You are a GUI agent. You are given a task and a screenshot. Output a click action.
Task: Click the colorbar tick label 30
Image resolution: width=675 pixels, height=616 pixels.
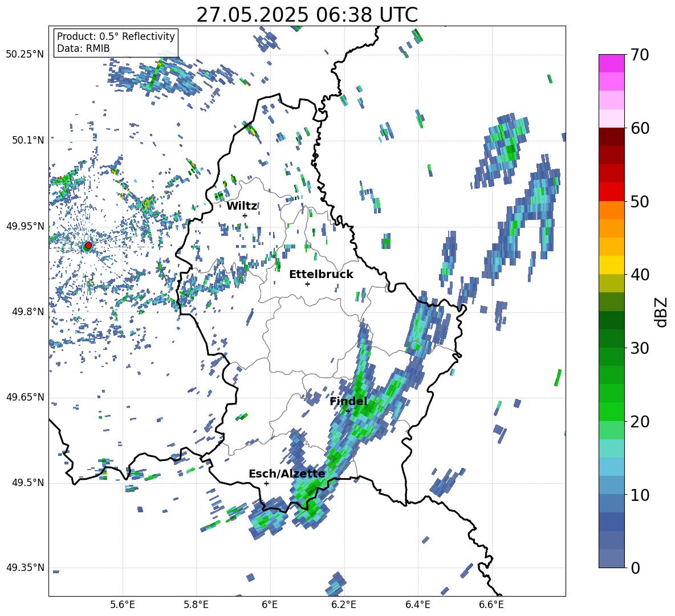click(x=640, y=348)
